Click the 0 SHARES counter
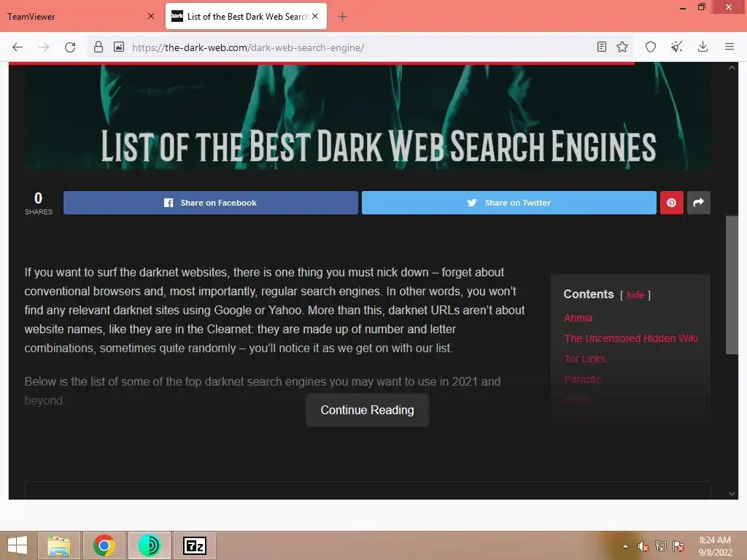 coord(39,203)
